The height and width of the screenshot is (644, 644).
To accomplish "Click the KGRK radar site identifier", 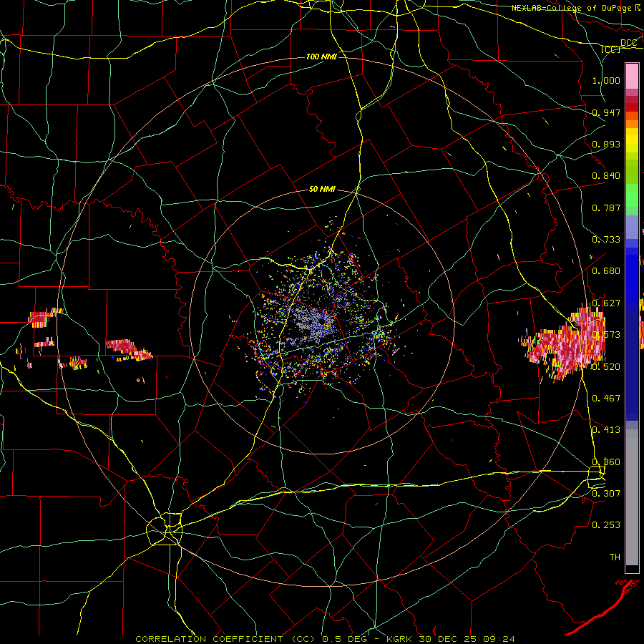I will click(400, 639).
